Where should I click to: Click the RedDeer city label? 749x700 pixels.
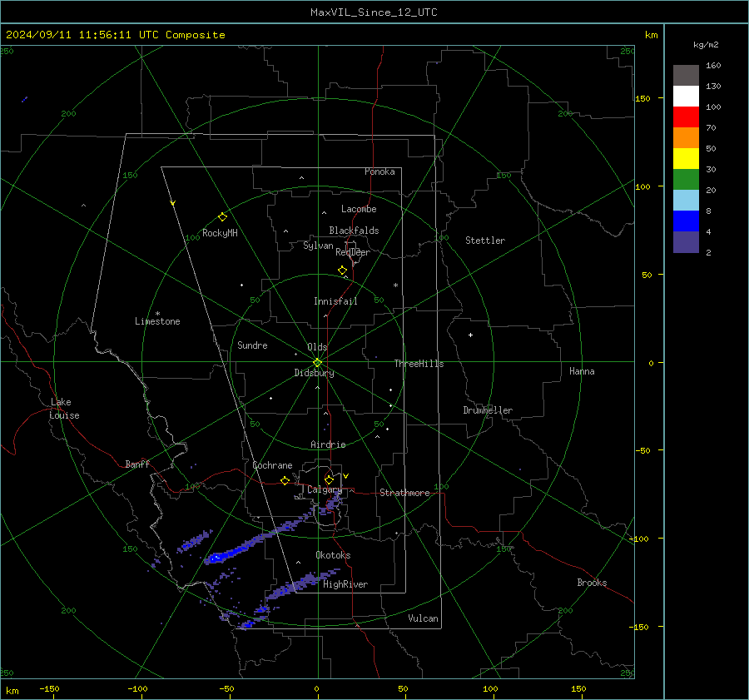coord(353,252)
